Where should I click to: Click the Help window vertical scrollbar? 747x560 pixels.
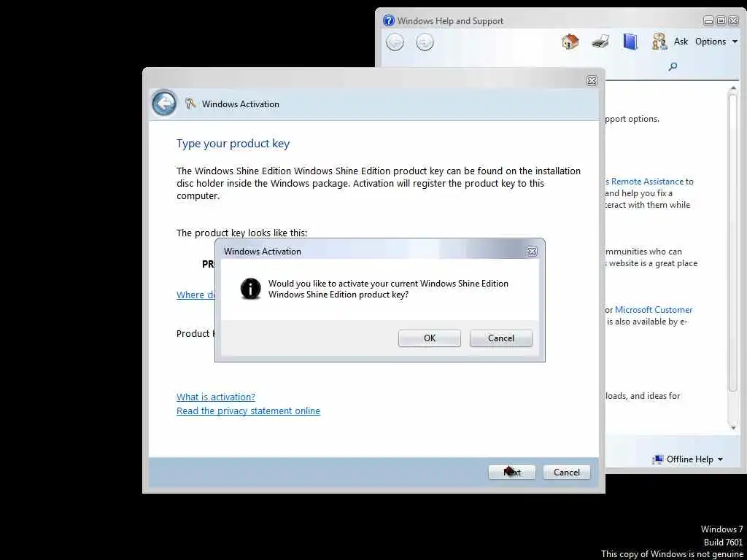(733, 257)
